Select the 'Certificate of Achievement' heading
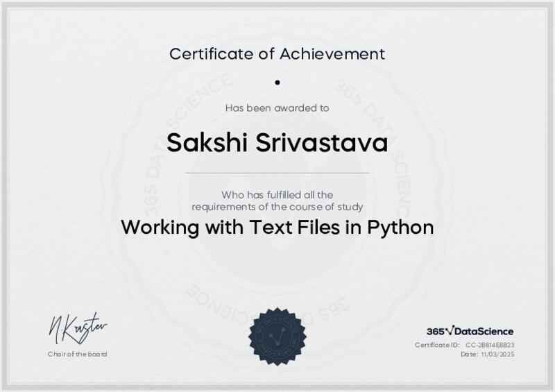The width and height of the screenshot is (555, 392). click(277, 53)
